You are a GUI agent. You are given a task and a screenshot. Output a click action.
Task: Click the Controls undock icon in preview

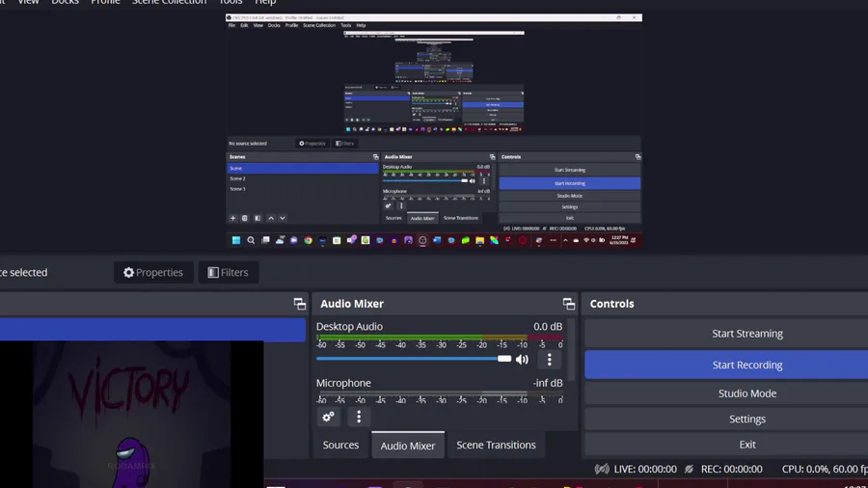[637, 157]
